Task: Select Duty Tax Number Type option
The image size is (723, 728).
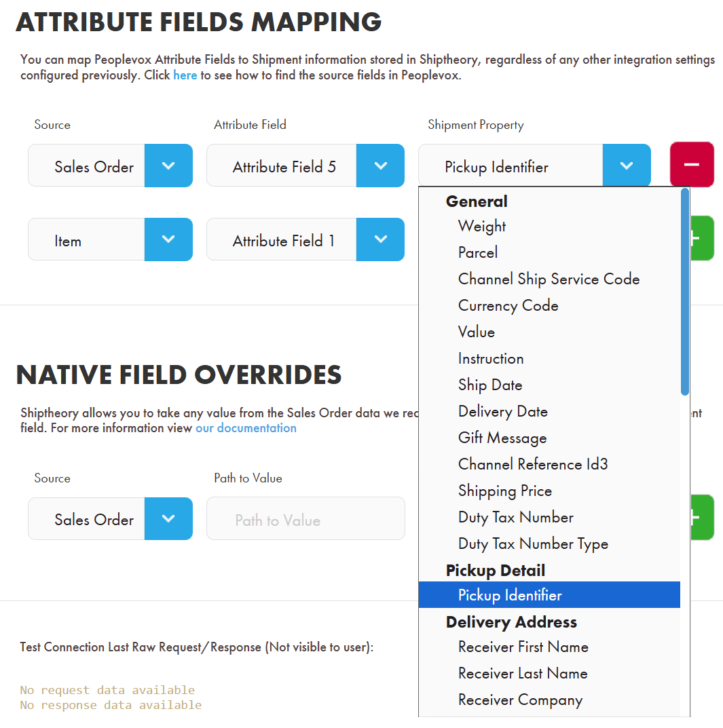Action: [549, 543]
